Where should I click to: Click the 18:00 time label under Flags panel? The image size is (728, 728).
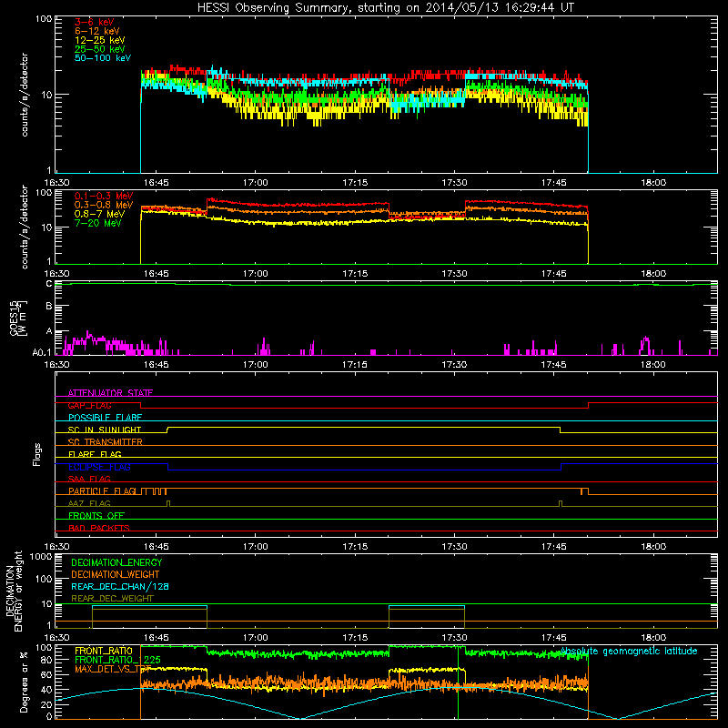click(653, 547)
